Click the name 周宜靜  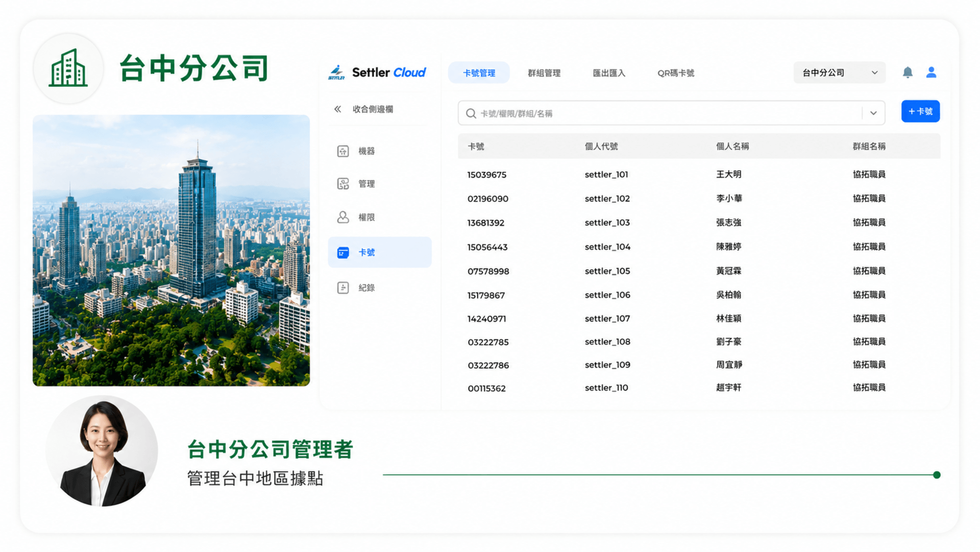coord(729,365)
